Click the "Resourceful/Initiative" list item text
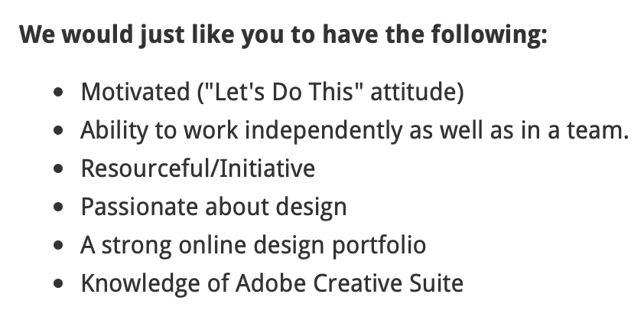 click(x=198, y=168)
